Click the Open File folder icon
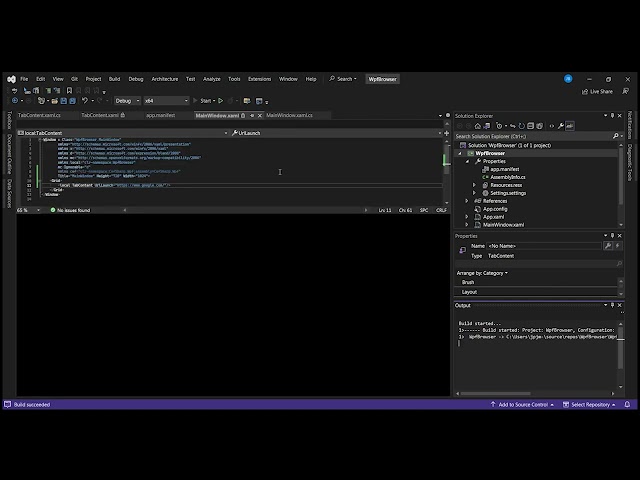Viewport: 640px width, 480px height. [x=54, y=101]
